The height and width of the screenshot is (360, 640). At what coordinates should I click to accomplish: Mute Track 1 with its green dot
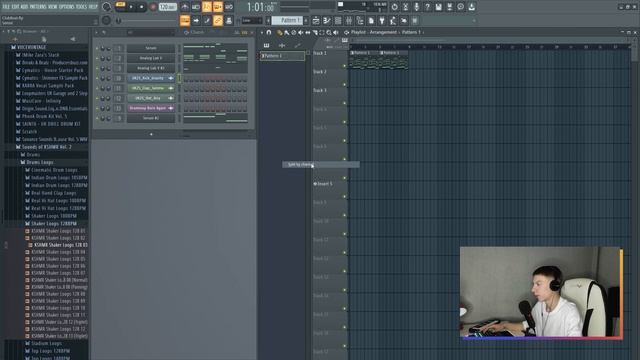[344, 66]
